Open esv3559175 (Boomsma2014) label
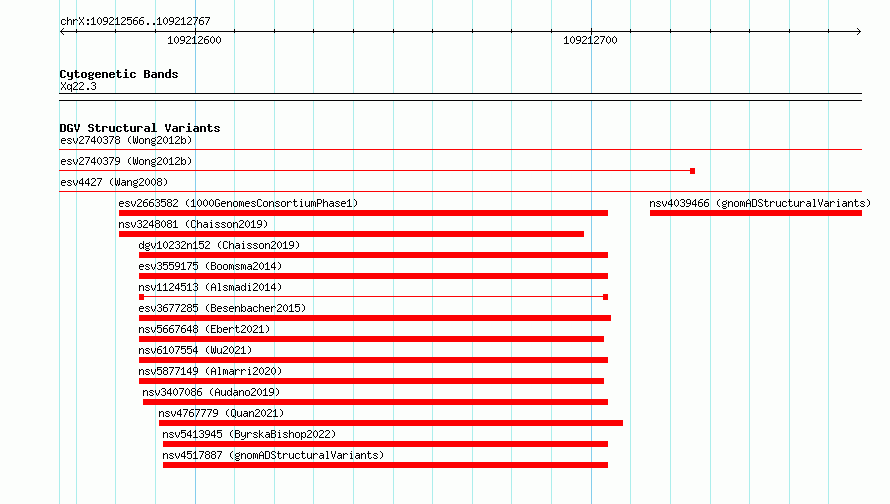The width and height of the screenshot is (890, 504). coord(210,266)
